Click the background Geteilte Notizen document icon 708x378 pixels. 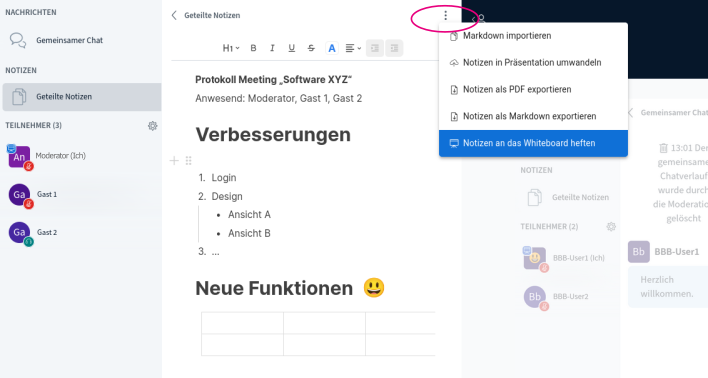535,197
